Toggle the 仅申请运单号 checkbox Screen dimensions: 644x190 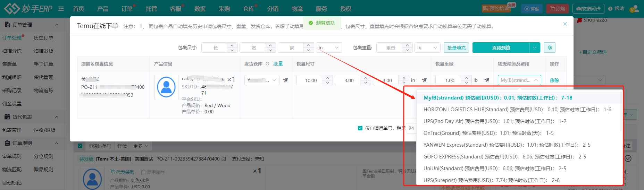click(x=360, y=128)
